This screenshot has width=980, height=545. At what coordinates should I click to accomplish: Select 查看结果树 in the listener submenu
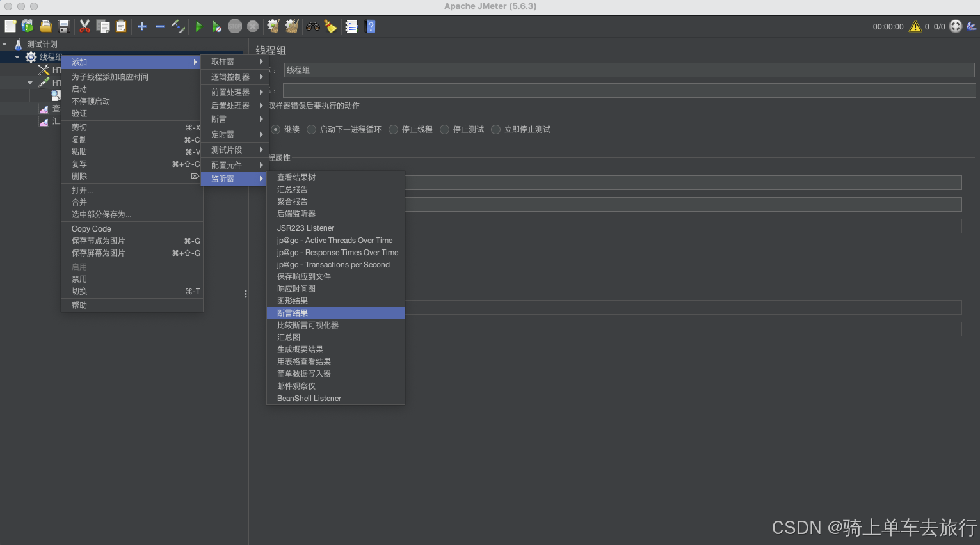pyautogui.click(x=296, y=177)
